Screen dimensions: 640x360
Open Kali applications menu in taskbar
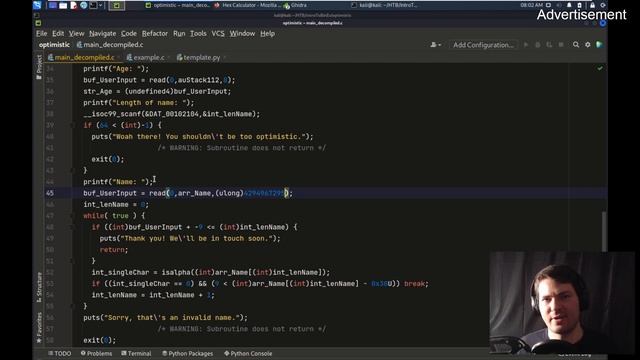37,5
